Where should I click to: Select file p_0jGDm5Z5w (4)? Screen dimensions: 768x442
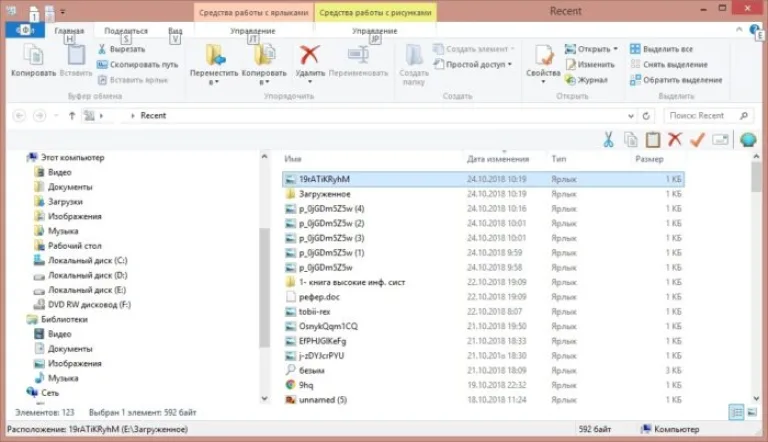(483, 209)
